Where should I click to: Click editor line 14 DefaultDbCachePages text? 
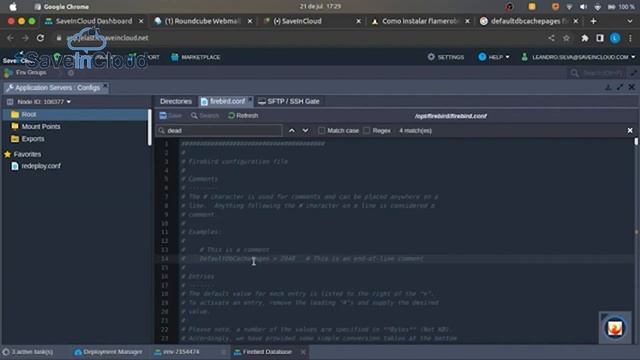click(234, 259)
